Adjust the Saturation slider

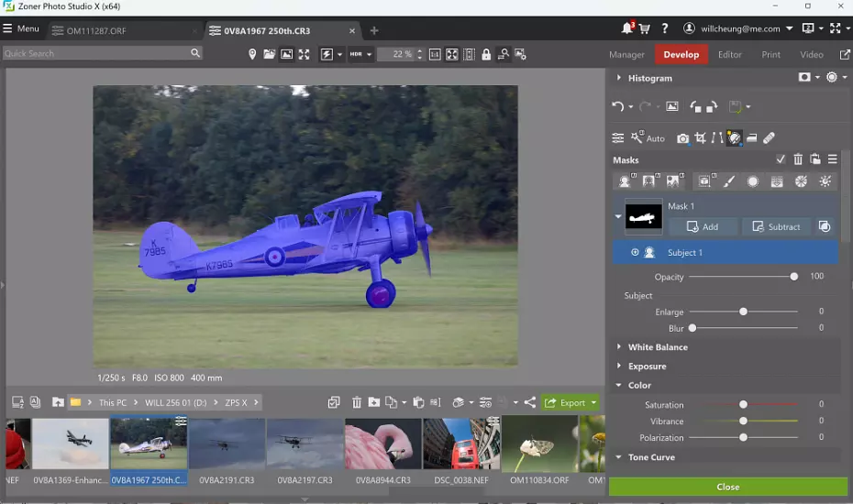743,404
